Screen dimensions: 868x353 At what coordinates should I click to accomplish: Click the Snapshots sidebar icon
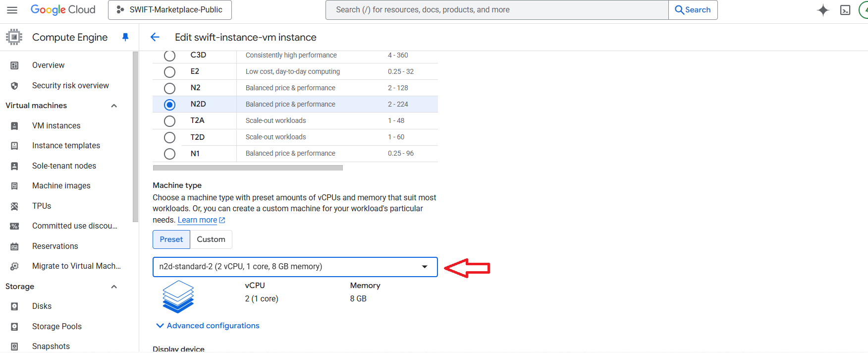point(14,347)
